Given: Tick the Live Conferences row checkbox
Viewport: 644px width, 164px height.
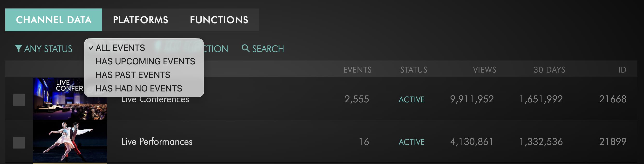Looking at the screenshot, I should (x=19, y=100).
